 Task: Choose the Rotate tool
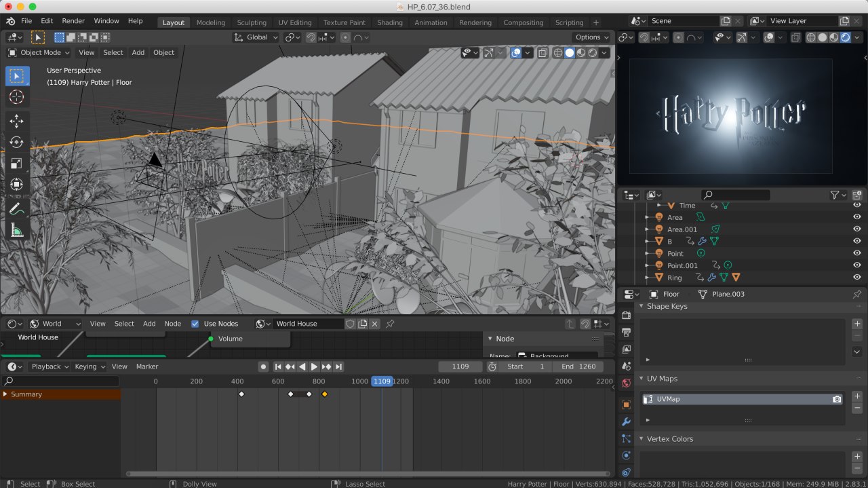pyautogui.click(x=17, y=143)
